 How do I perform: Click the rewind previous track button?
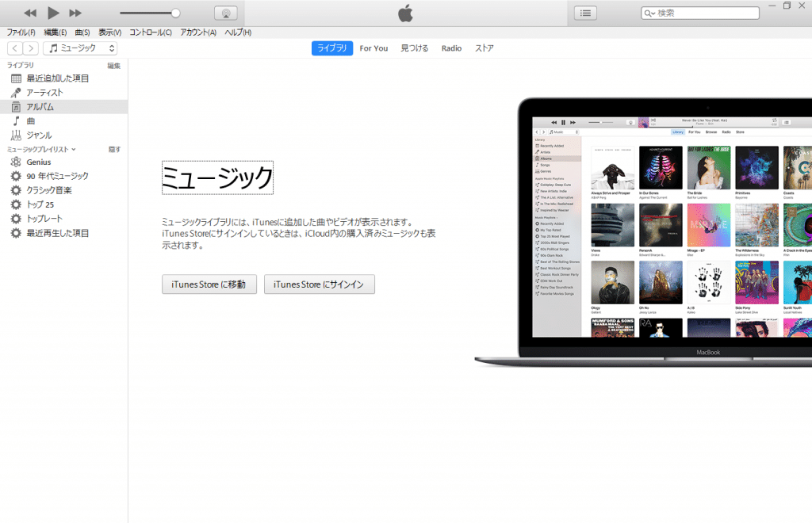[x=30, y=13]
